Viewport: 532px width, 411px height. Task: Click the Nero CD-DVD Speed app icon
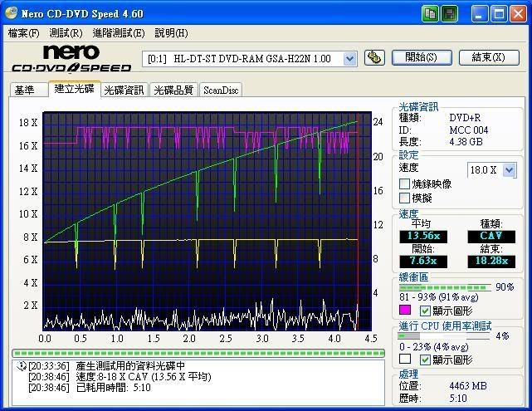click(11, 13)
